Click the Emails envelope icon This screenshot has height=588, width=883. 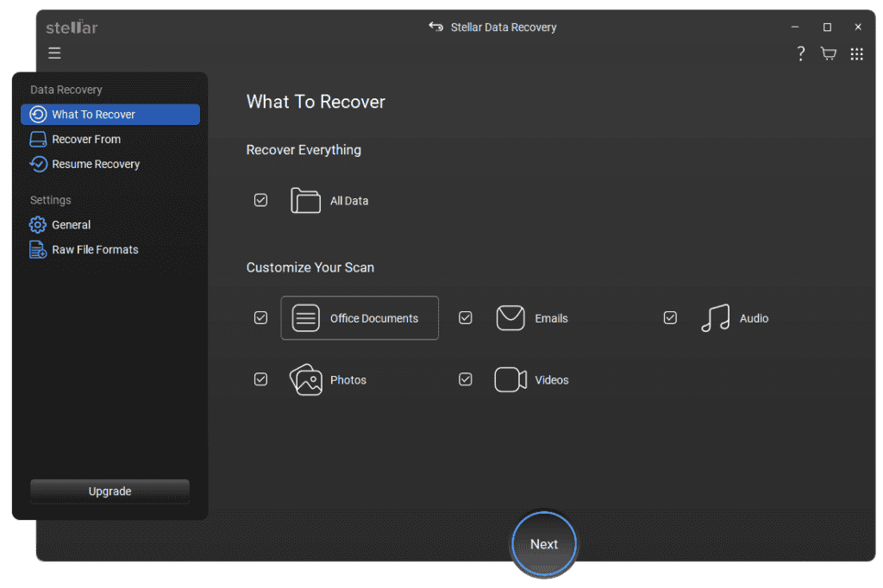(510, 318)
